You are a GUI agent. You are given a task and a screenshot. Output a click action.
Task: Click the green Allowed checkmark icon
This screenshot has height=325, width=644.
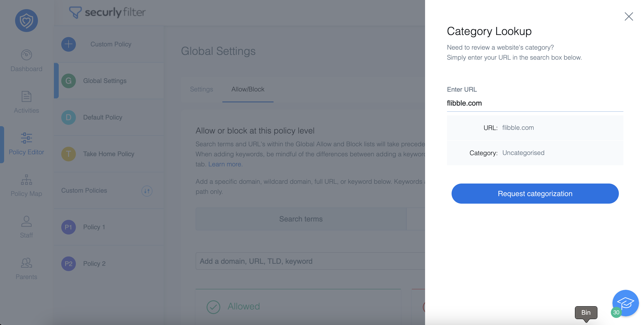pyautogui.click(x=213, y=307)
